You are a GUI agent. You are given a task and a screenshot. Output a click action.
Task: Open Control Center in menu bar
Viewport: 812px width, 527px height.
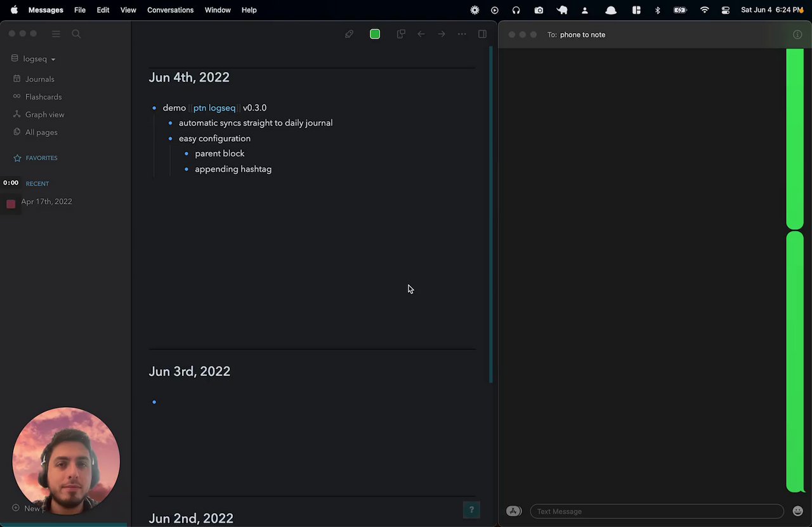(726, 10)
